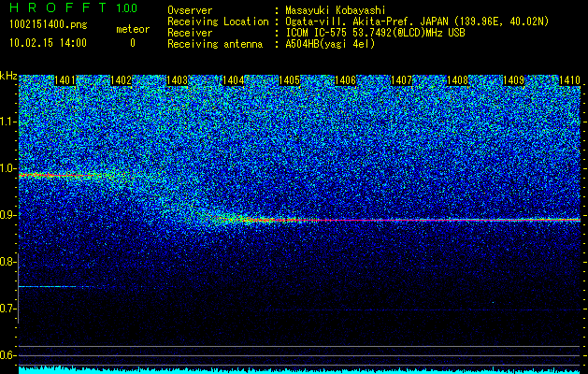Click the 1409 time marker label
588x374 pixels.
513,80
